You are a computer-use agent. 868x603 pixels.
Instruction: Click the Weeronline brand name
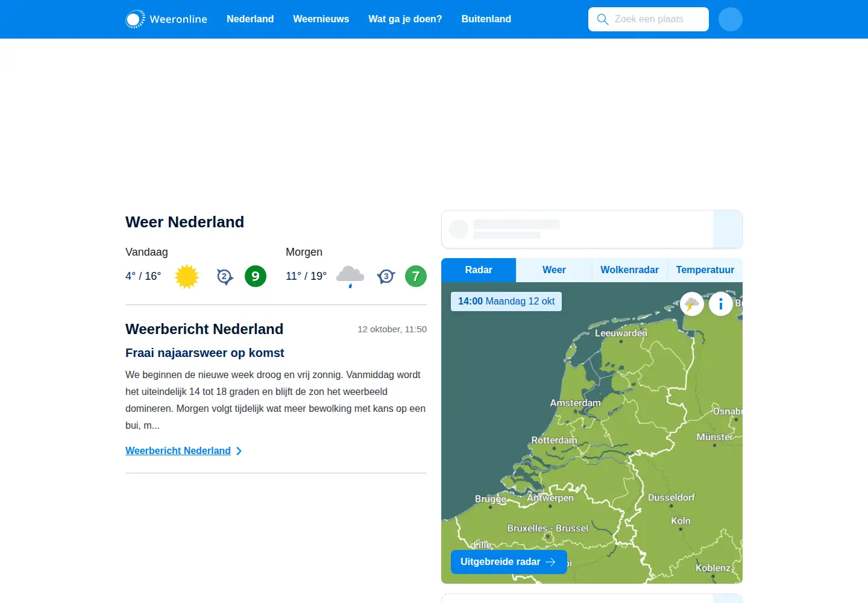click(178, 19)
